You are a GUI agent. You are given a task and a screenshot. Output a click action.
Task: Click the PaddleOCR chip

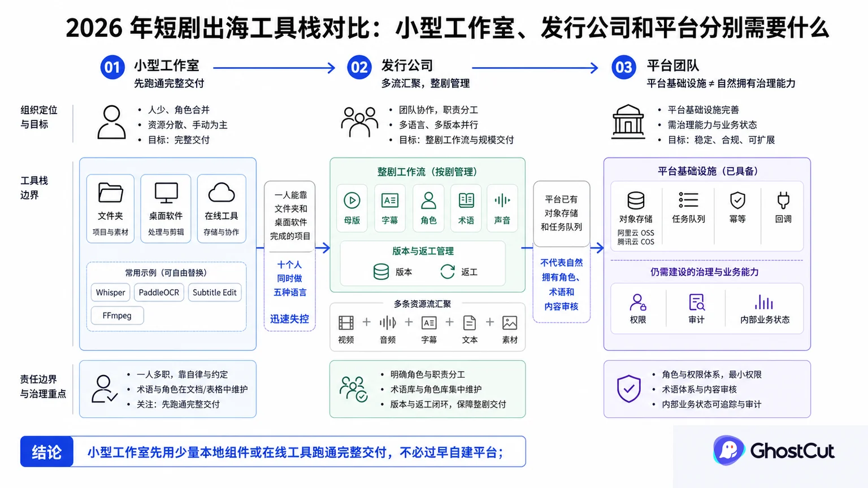pos(159,293)
